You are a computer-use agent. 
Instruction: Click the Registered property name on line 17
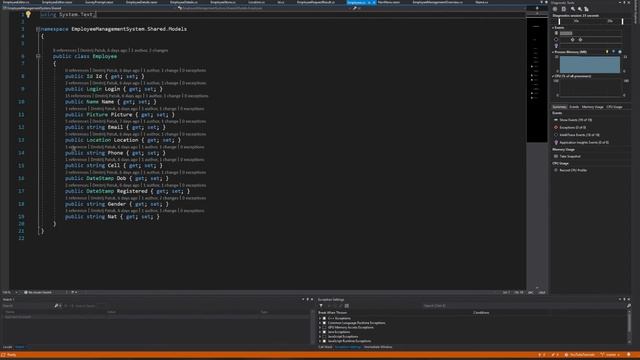(132, 191)
